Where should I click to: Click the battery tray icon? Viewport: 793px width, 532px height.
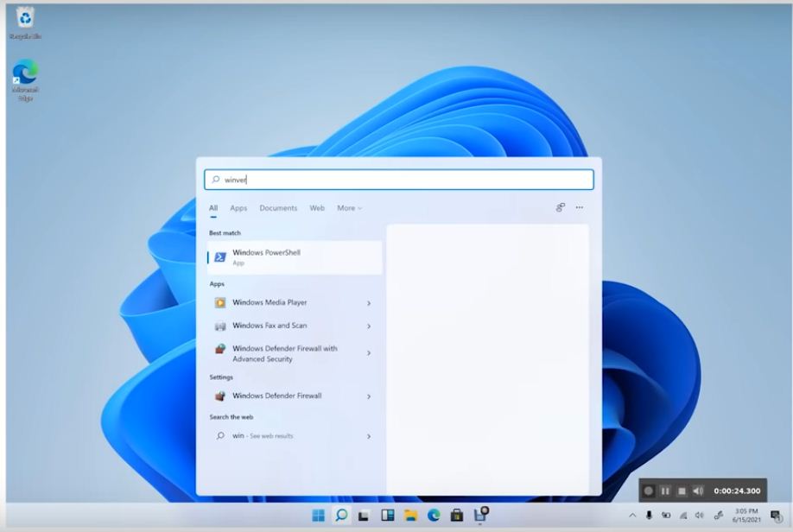[x=666, y=516]
